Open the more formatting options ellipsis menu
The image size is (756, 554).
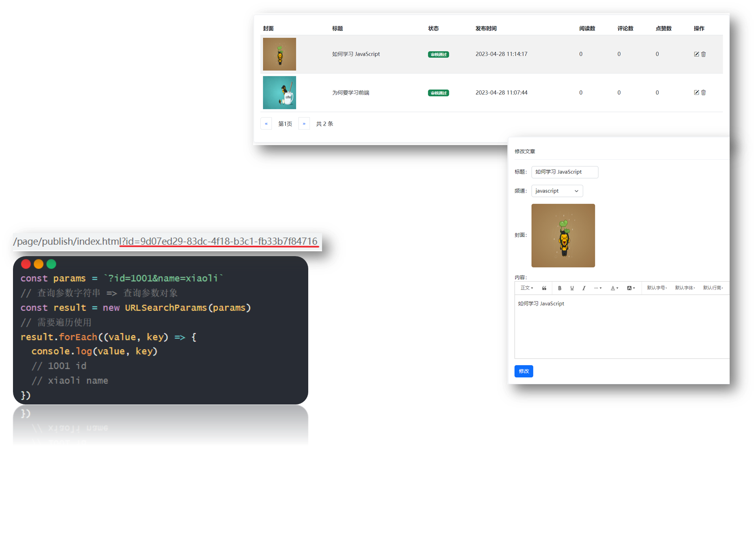598,288
